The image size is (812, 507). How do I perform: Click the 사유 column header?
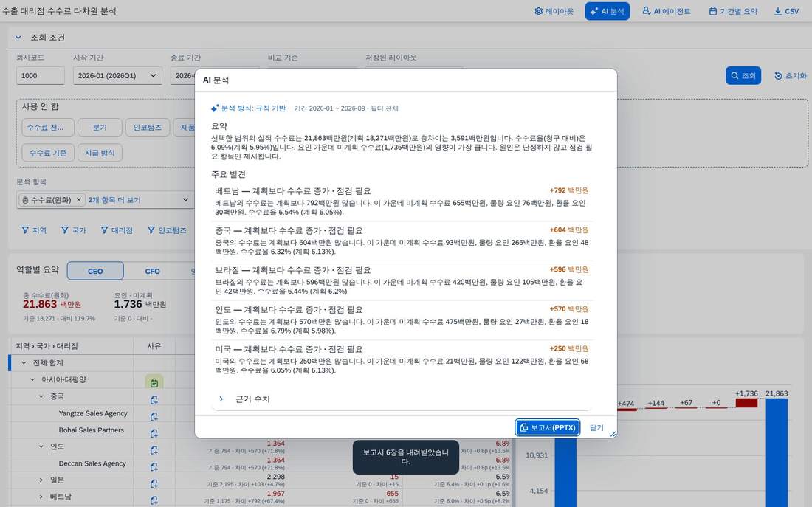pos(154,346)
